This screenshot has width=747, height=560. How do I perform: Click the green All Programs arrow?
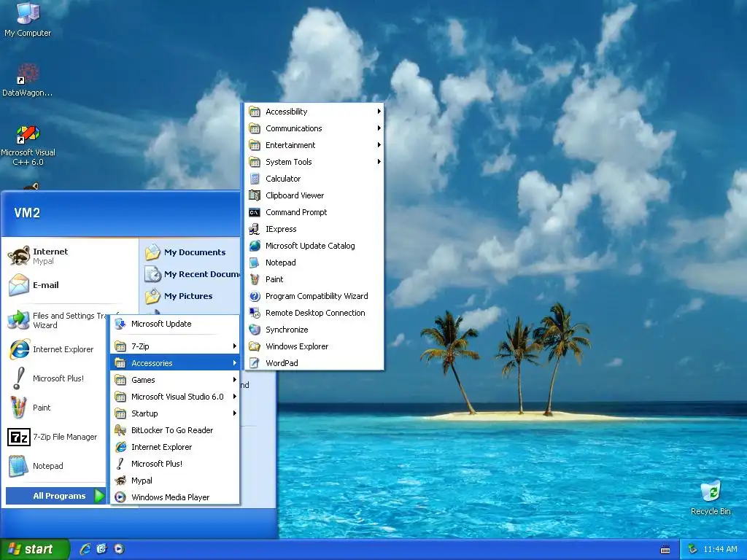pos(99,496)
